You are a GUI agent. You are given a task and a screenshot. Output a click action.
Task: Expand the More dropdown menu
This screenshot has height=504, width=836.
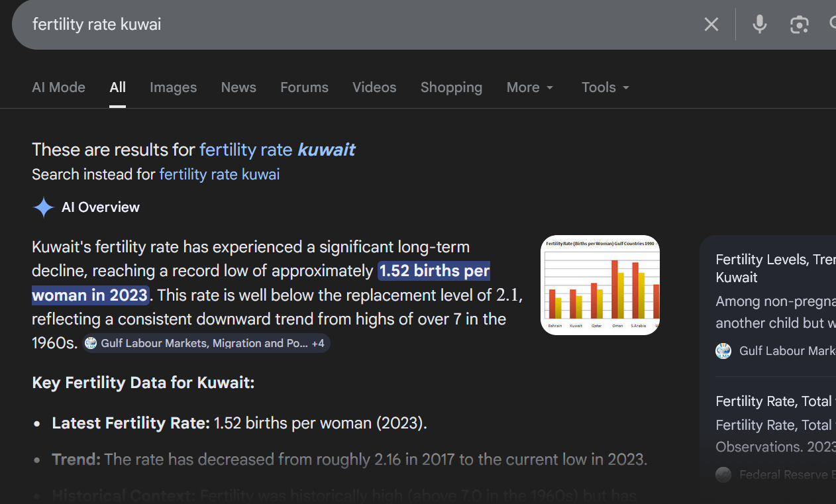[530, 87]
